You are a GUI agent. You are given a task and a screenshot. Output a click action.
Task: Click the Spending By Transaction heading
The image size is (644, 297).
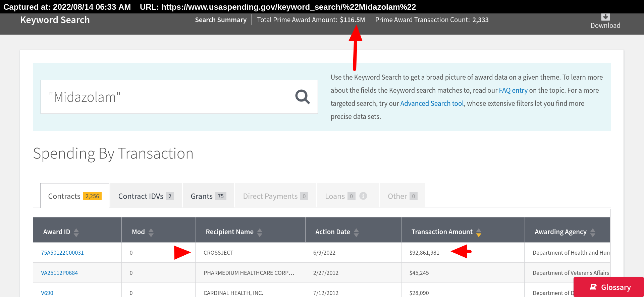[x=113, y=154]
